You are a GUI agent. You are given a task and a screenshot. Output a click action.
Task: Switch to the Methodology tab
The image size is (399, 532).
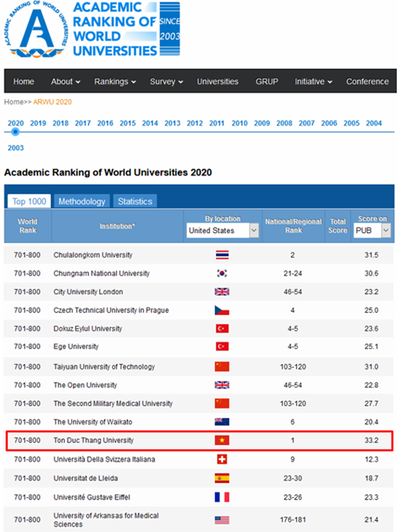coord(81,202)
